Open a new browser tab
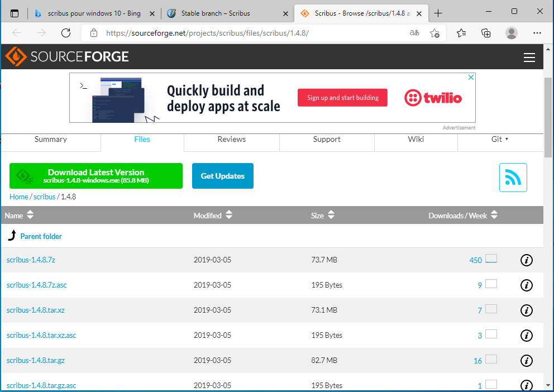 (x=438, y=13)
